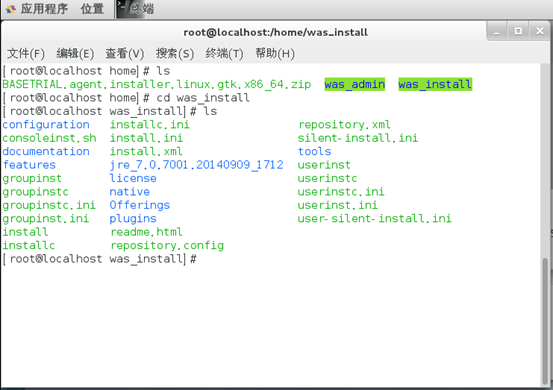The image size is (553, 390).
Task: Click the user-silent-install.ini filename
Action: 375,219
